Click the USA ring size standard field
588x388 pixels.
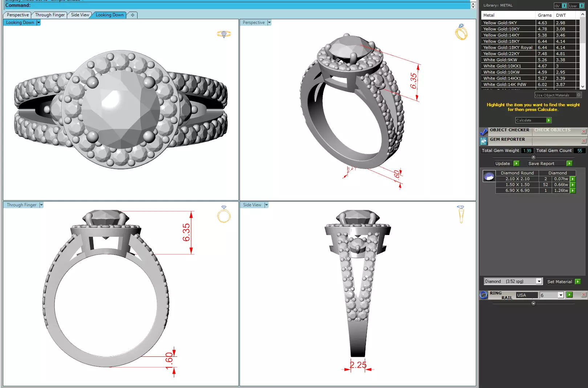click(527, 295)
